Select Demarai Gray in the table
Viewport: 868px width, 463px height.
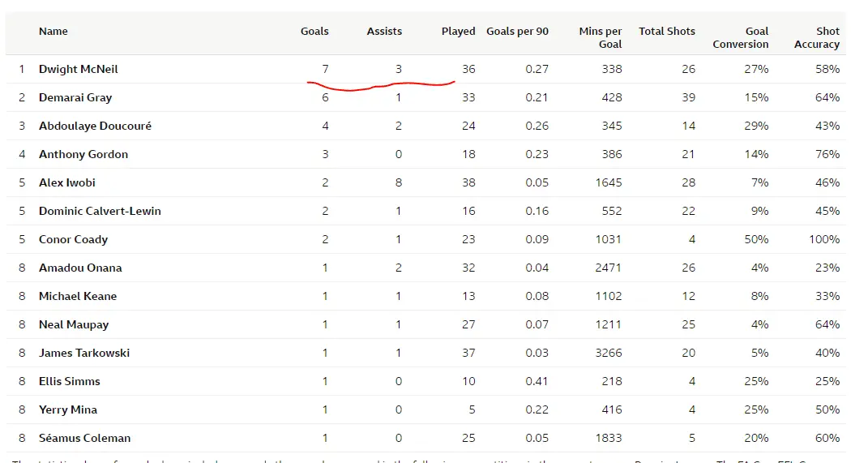pos(75,98)
